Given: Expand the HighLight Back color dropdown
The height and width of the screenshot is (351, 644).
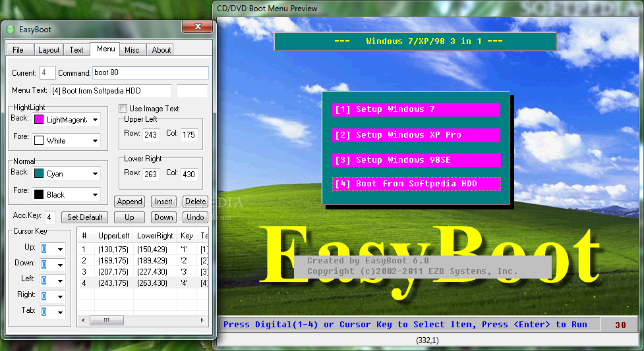Looking at the screenshot, I should click(96, 120).
